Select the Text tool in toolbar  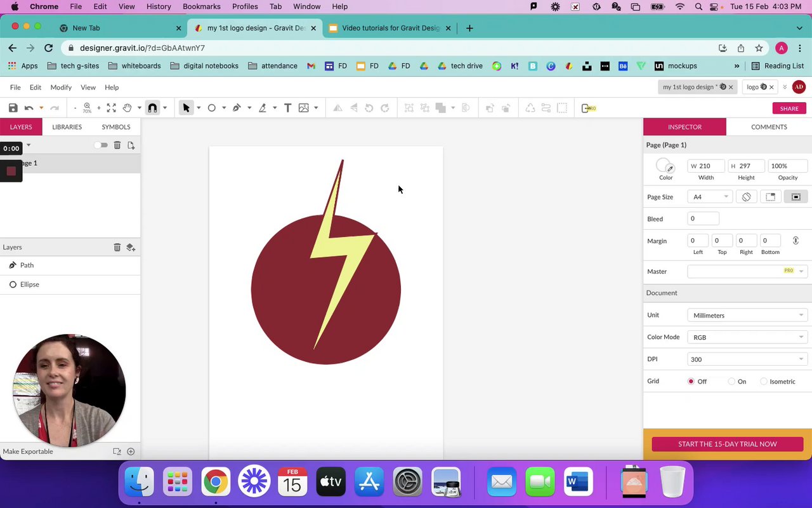pos(287,108)
